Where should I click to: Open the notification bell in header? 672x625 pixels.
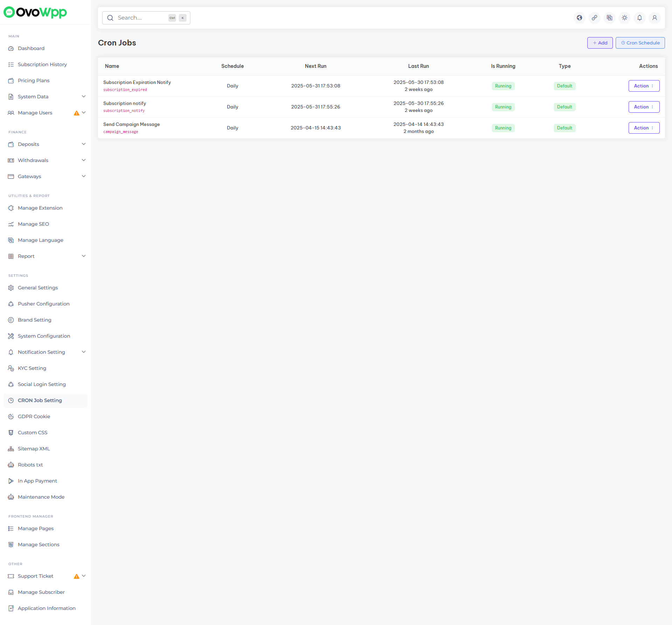[640, 18]
